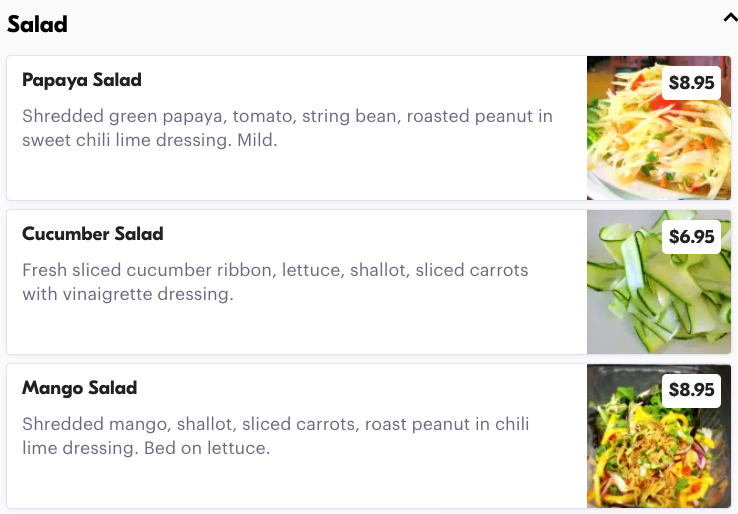
Task: Select the Cucumber Salad item title
Action: [93, 234]
